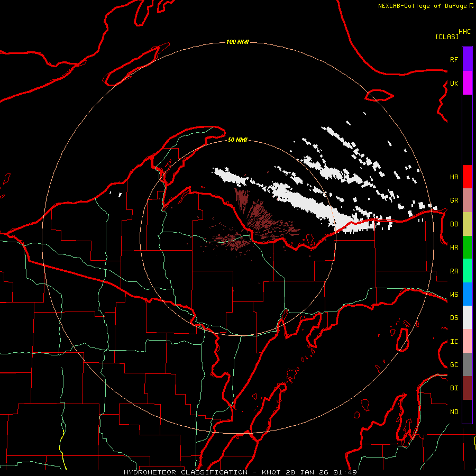The image size is (476, 476).
Task: Click the "HA" legend label
Action: (454, 177)
